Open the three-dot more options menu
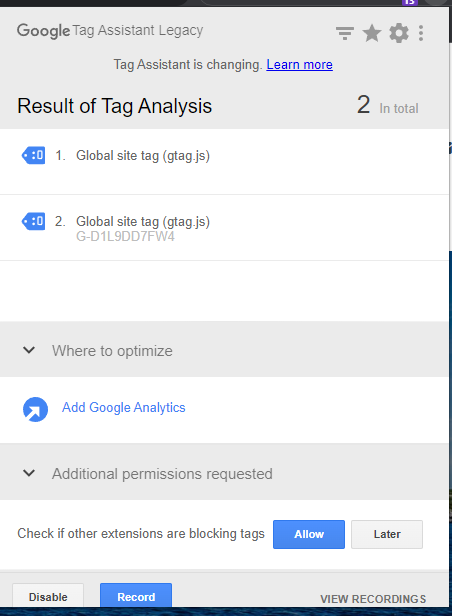The width and height of the screenshot is (452, 616). tap(421, 33)
